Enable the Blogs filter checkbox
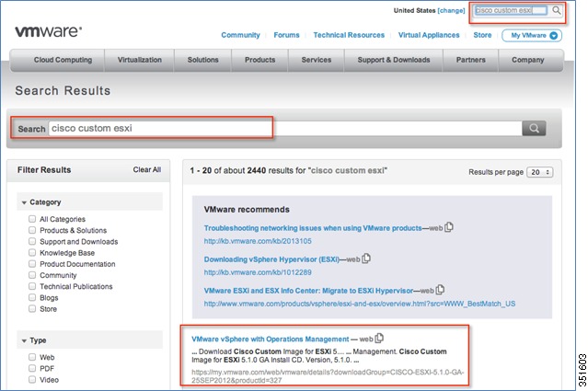Viewport: 588px width, 391px height. pyautogui.click(x=32, y=298)
